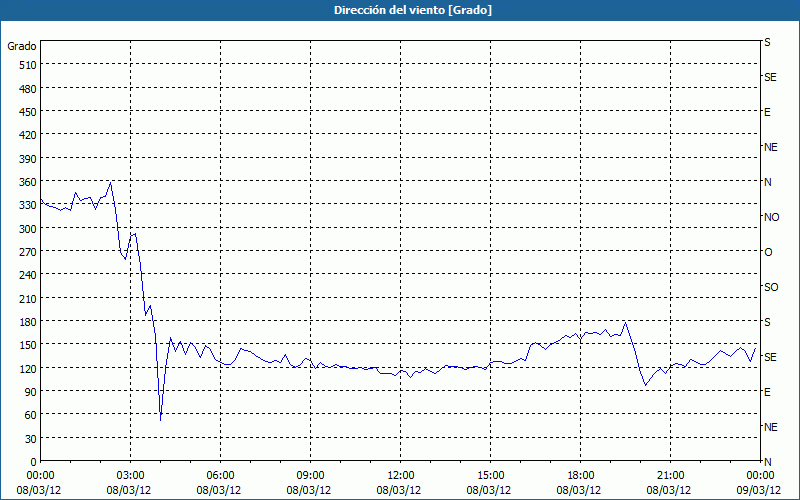Select the 480 value on the degree axis
The image size is (800, 500).
pos(28,89)
